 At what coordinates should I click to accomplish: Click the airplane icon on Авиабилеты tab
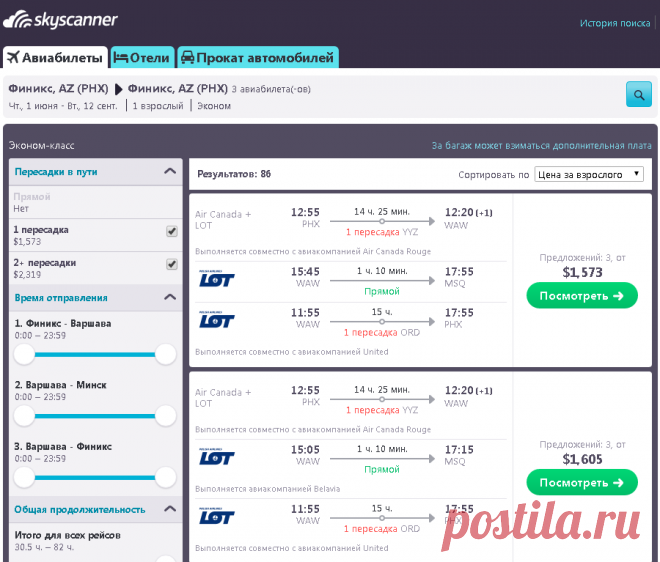click(x=14, y=57)
